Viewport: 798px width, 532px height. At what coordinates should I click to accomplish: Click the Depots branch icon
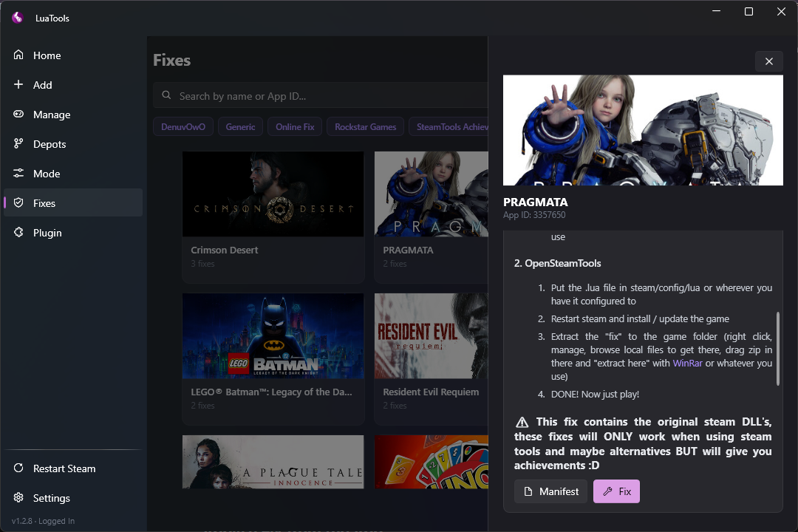coord(18,143)
